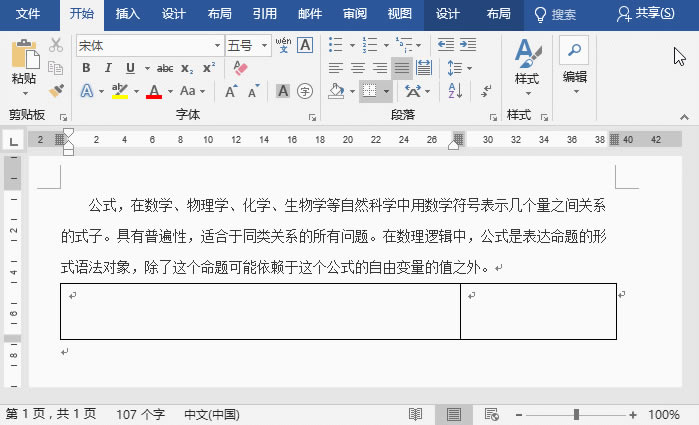Viewport: 699px width, 425px height.
Task: Click 搜索 tell me search
Action: [x=555, y=14]
